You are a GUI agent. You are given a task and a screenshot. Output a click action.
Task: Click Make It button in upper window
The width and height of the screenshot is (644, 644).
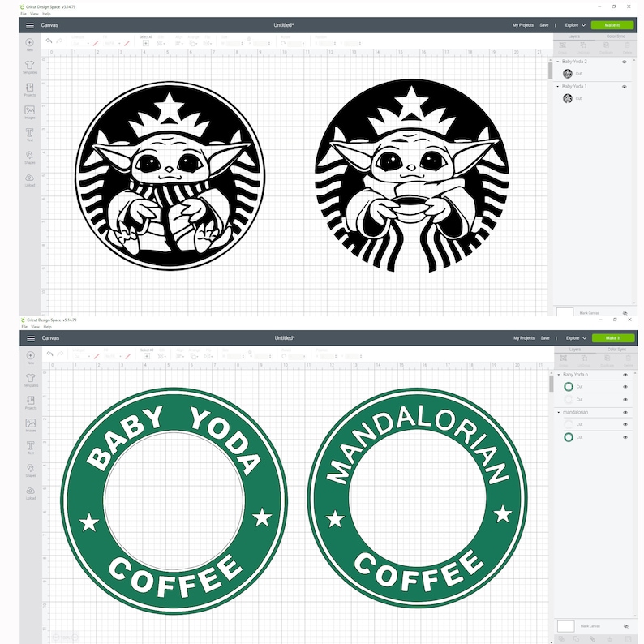[x=612, y=25]
